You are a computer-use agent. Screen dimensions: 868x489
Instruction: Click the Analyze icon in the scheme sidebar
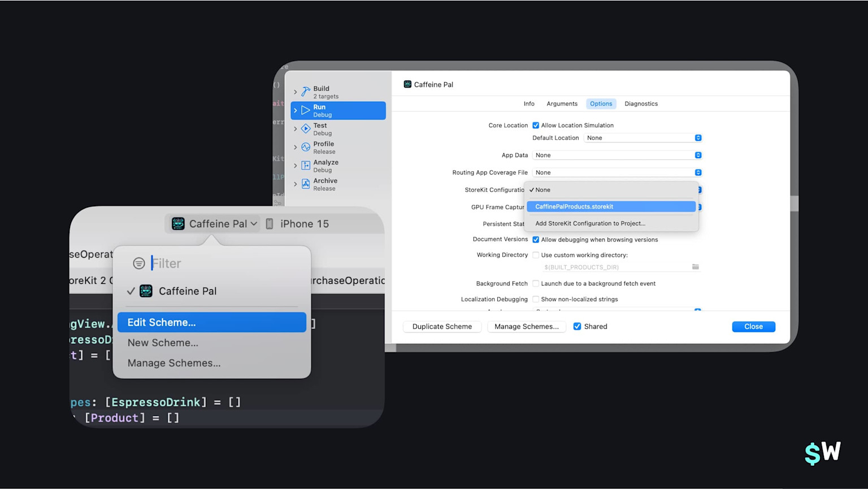[305, 166]
